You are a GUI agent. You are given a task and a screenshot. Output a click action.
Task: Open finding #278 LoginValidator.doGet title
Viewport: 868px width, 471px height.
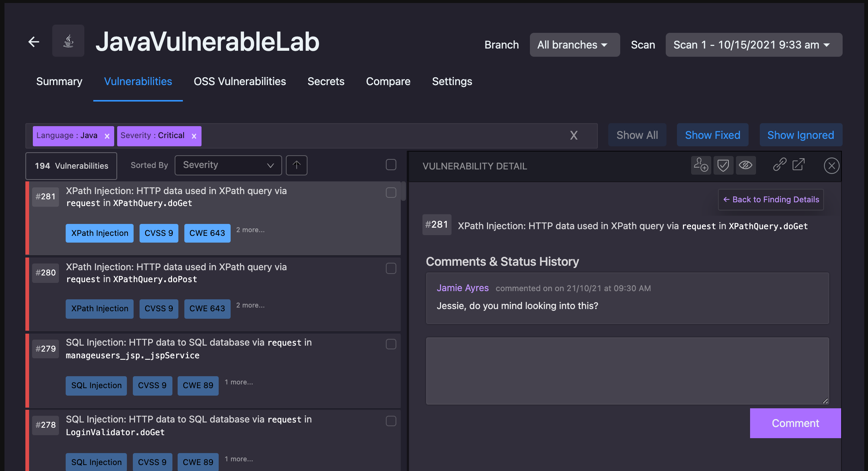tap(189, 425)
